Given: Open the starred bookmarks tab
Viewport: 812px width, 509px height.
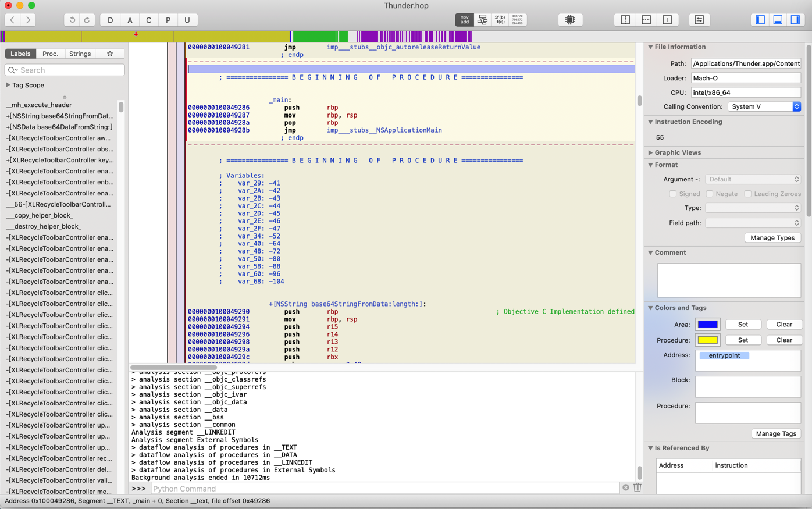Looking at the screenshot, I should (110, 54).
